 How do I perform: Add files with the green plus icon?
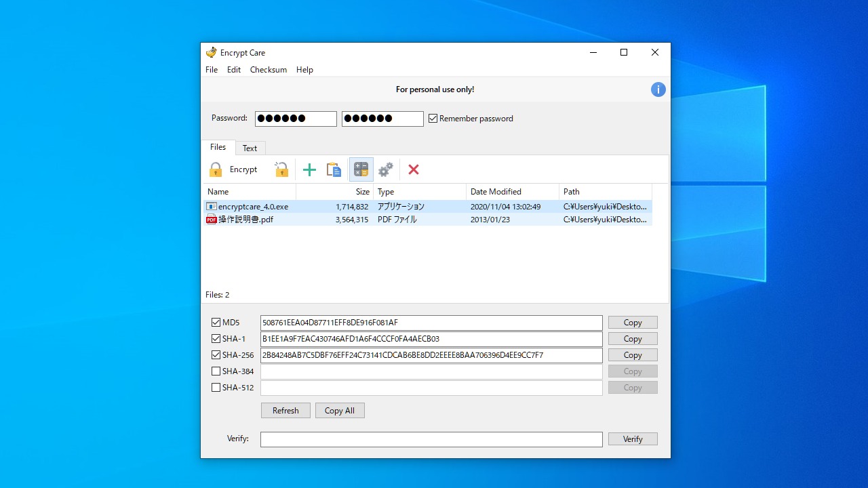tap(309, 169)
